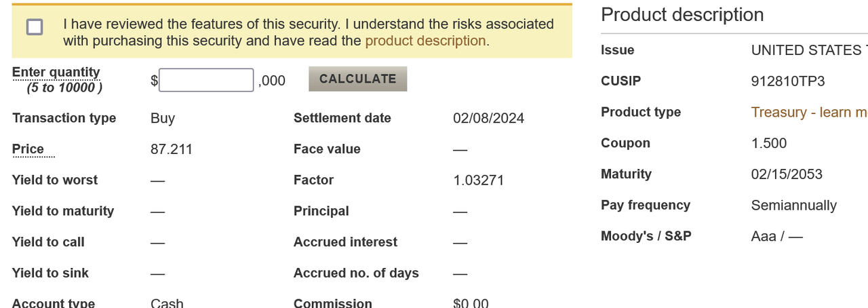
Task: Click the CUSIP number 912810TP3
Action: click(x=788, y=81)
